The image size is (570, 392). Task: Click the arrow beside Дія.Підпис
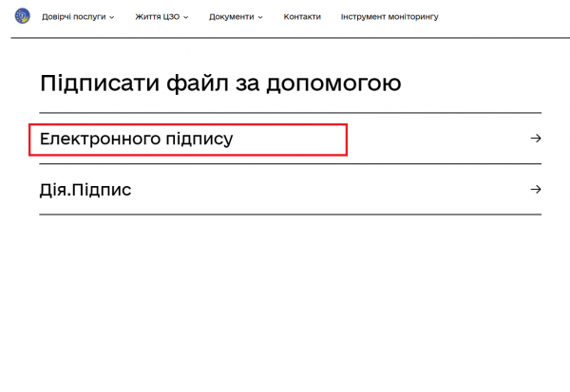536,189
